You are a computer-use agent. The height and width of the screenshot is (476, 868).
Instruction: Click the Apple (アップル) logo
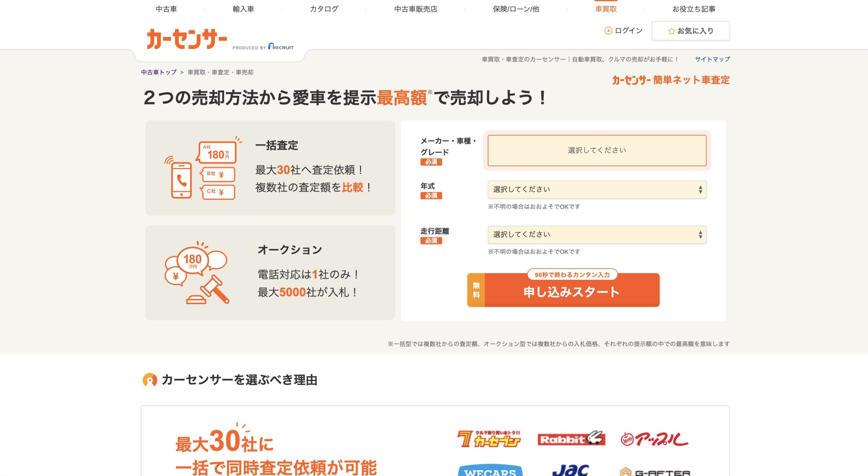(x=654, y=439)
